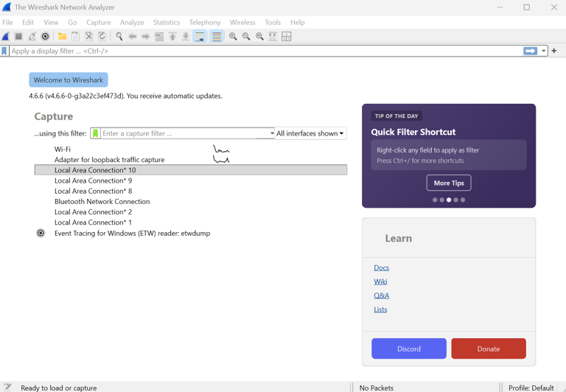Start capturing packets with the shark fin icon
The image size is (566, 392).
5,36
